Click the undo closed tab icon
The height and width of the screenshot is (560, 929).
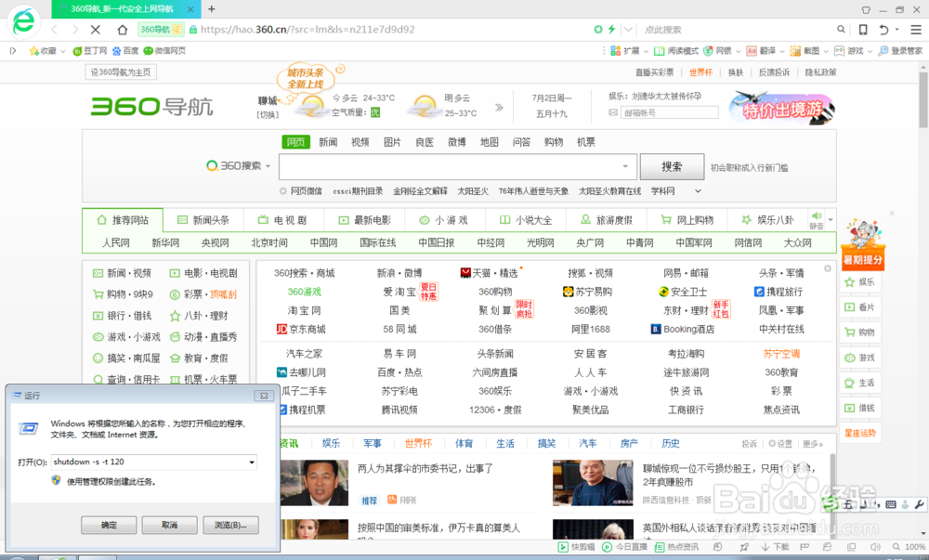[x=884, y=29]
